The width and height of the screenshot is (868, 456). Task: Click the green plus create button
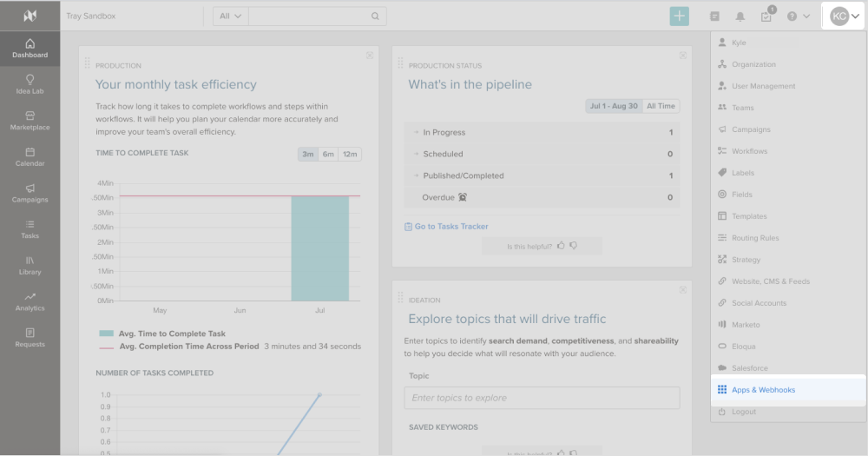[x=679, y=16]
